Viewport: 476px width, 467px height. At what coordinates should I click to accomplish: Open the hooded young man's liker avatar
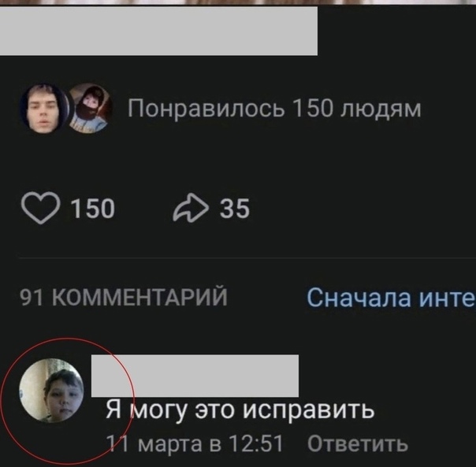44,109
